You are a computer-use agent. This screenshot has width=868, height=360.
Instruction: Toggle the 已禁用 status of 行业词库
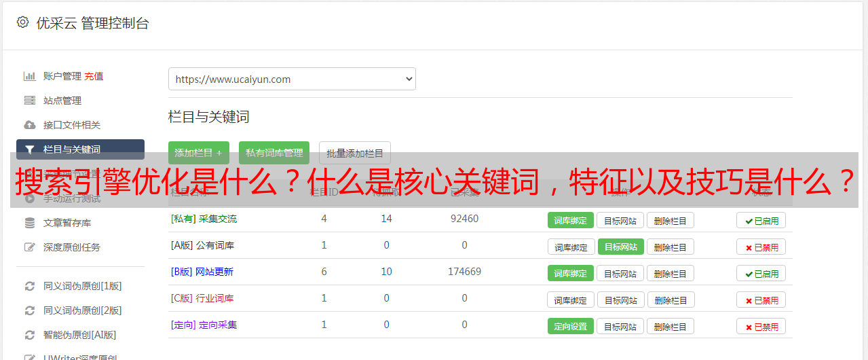[x=761, y=300]
